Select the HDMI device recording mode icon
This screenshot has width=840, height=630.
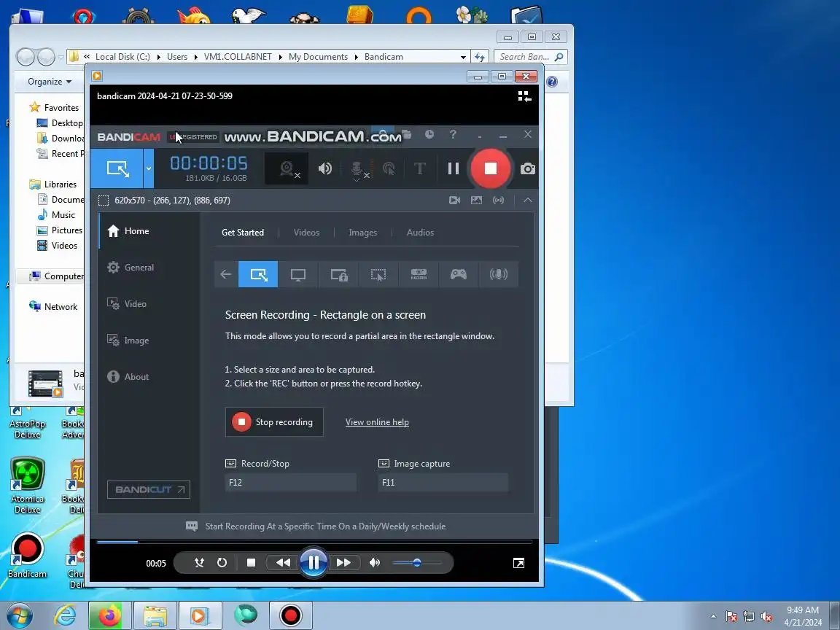pos(419,274)
